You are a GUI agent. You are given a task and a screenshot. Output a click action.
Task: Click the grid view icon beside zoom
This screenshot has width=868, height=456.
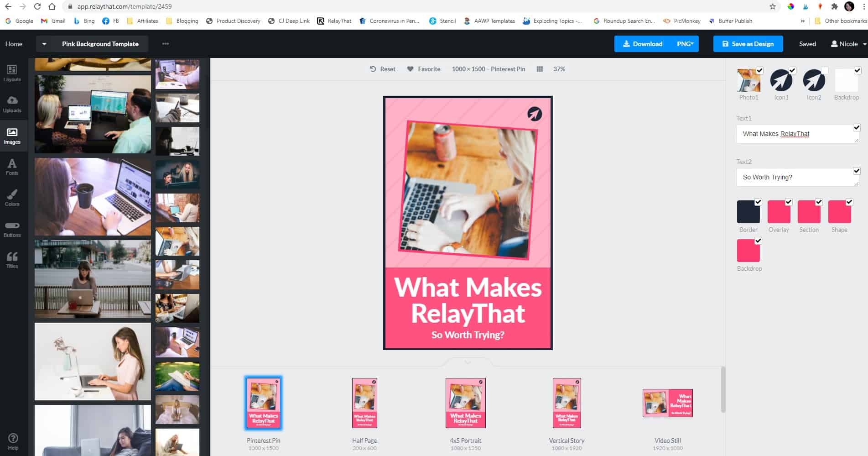(x=540, y=69)
